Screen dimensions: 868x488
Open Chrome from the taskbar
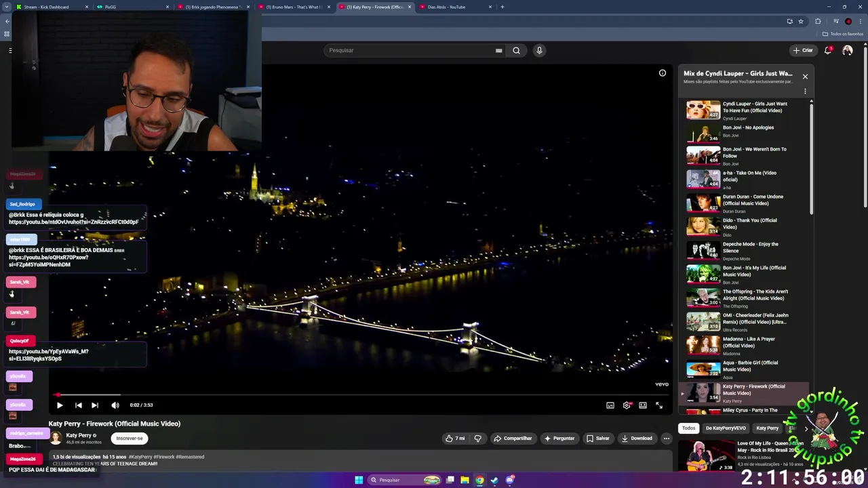479,480
